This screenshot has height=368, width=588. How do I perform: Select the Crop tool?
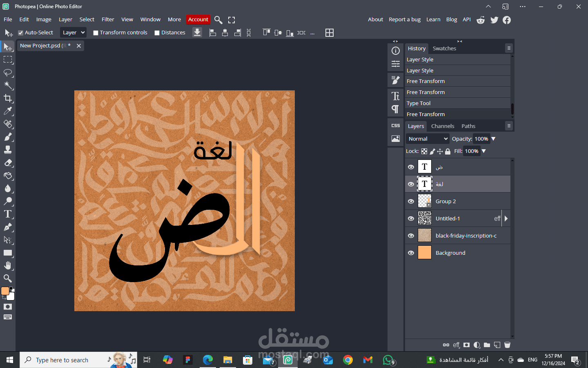click(8, 98)
